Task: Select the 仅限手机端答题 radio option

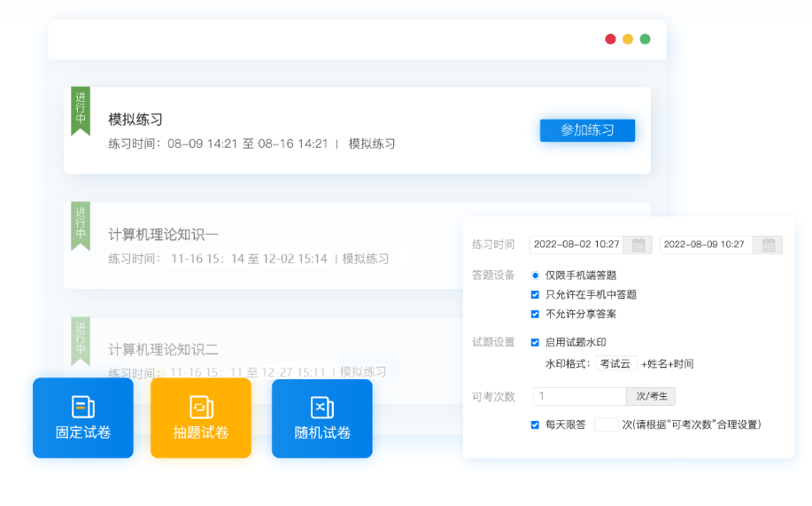Action: pyautogui.click(x=536, y=276)
